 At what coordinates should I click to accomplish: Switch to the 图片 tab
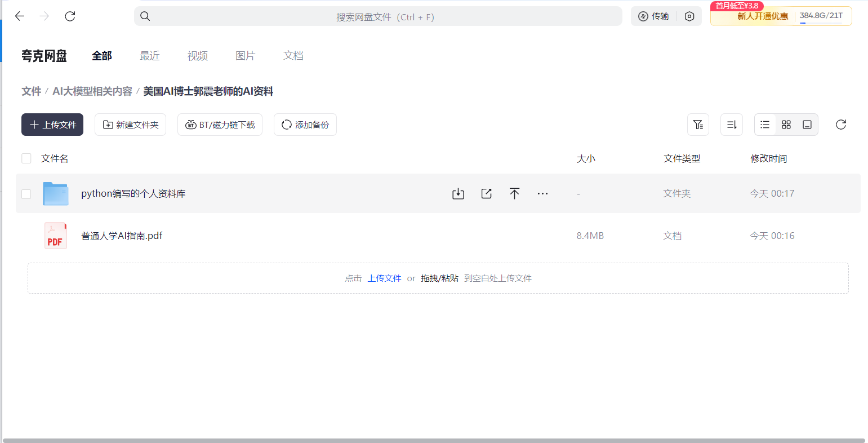tap(246, 56)
